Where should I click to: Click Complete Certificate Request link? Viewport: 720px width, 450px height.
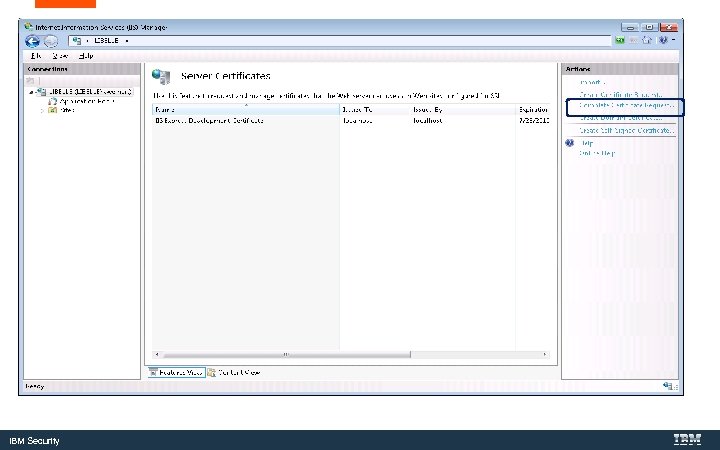pyautogui.click(x=626, y=105)
